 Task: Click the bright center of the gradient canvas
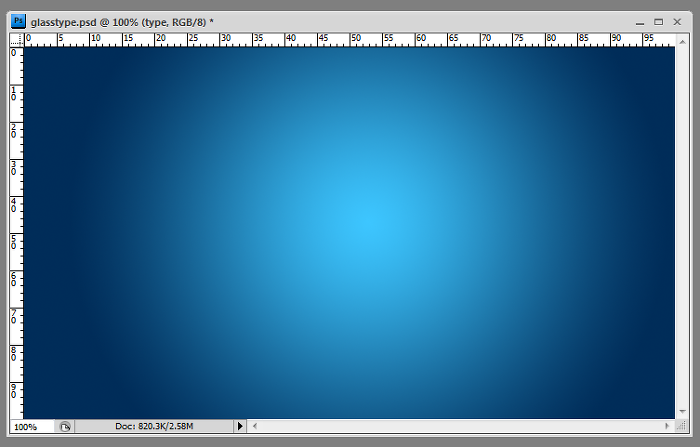click(369, 222)
